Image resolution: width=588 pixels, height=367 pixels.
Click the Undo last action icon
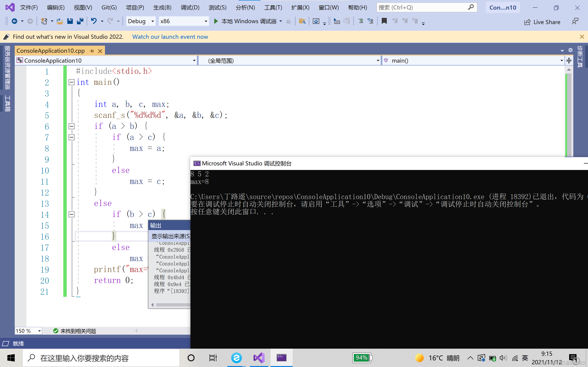tap(93, 21)
